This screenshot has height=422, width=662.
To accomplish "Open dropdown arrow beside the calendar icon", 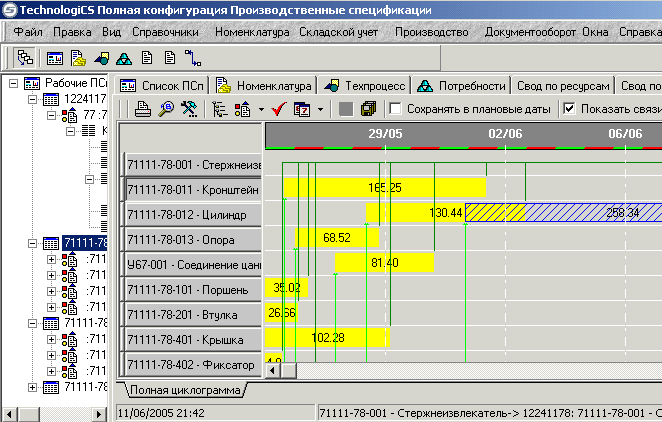I will (x=320, y=109).
